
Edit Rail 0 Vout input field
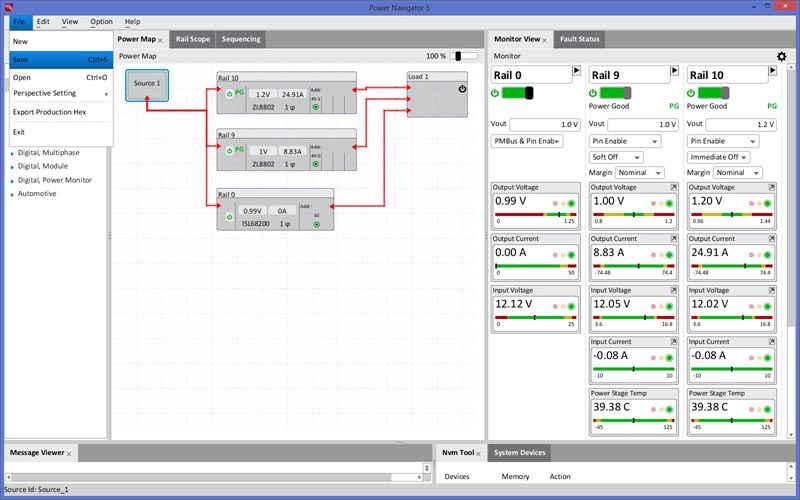tap(545, 124)
